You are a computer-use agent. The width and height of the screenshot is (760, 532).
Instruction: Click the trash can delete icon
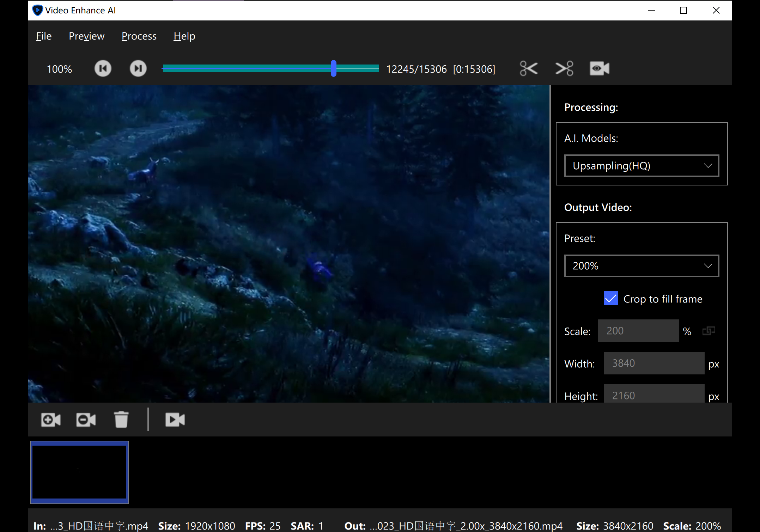tap(121, 420)
